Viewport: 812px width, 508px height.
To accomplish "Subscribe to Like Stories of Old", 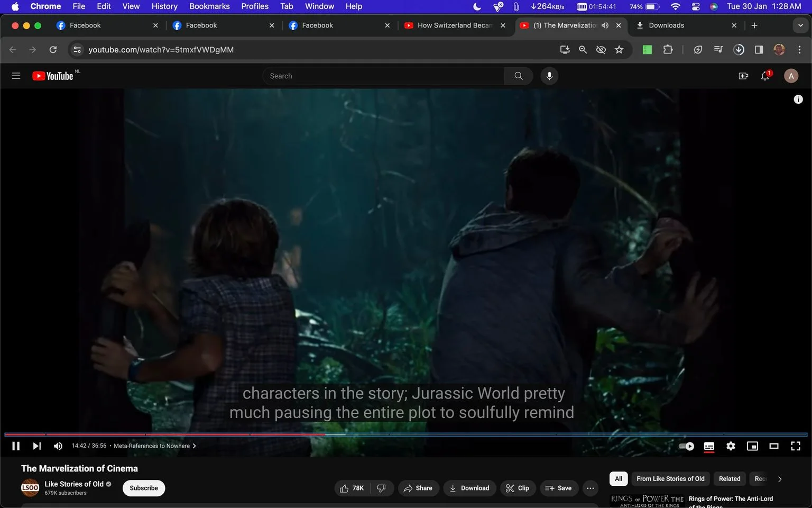I will click(144, 488).
